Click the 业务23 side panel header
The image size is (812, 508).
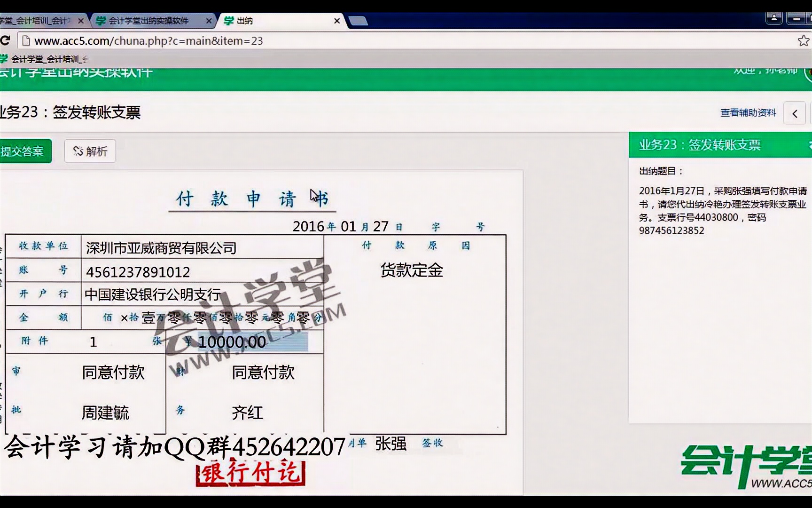[x=720, y=144]
